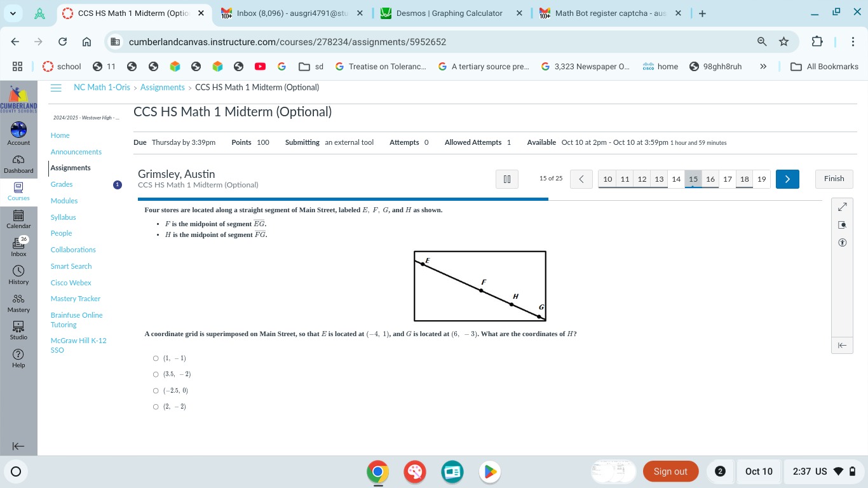868x488 pixels.
Task: Switch to Math Bot register captcha tab
Action: (x=609, y=13)
